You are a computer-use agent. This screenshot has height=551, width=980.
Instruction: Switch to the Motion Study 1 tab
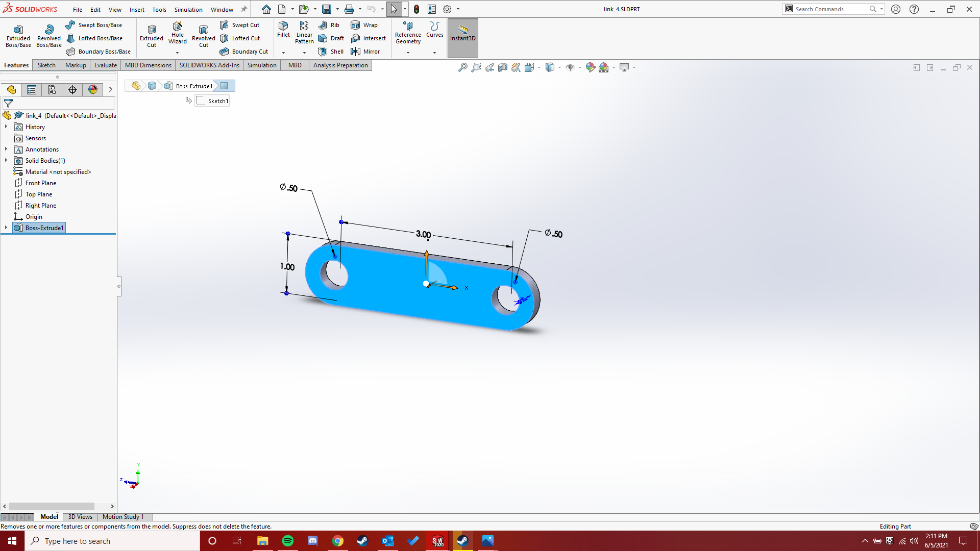pos(122,517)
